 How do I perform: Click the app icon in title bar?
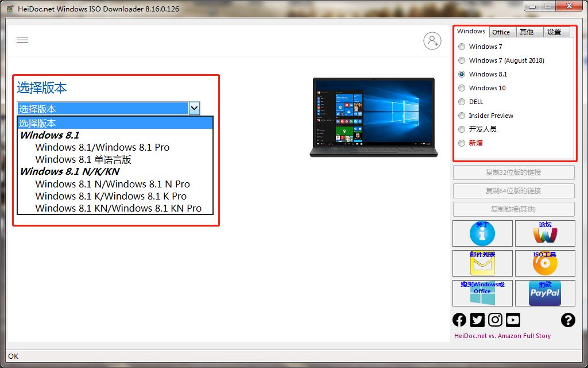pyautogui.click(x=10, y=8)
